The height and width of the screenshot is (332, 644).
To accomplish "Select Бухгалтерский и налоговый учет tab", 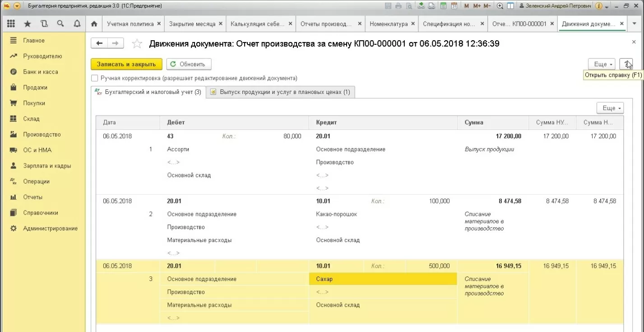I will coord(148,92).
